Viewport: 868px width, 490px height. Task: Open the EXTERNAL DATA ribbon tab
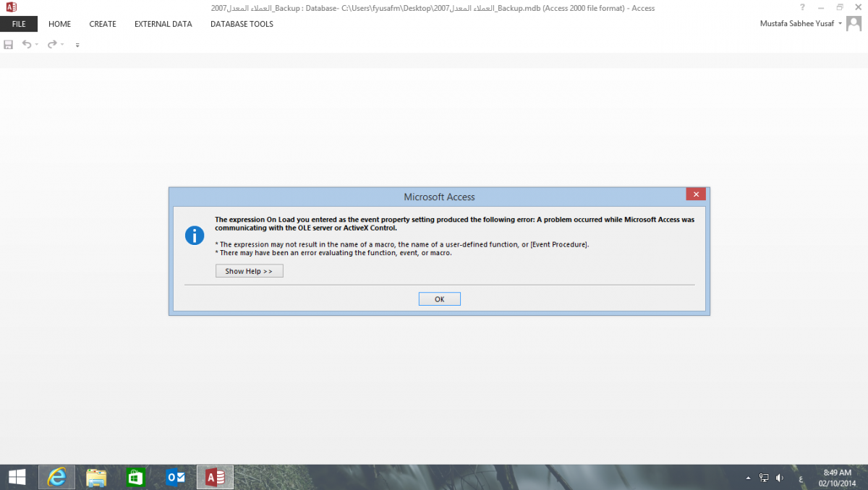coord(163,24)
